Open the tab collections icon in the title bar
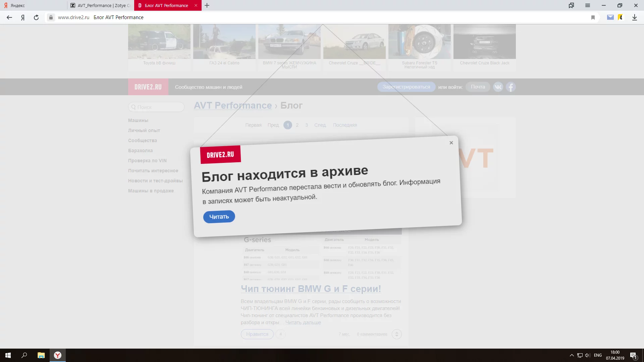 click(571, 5)
